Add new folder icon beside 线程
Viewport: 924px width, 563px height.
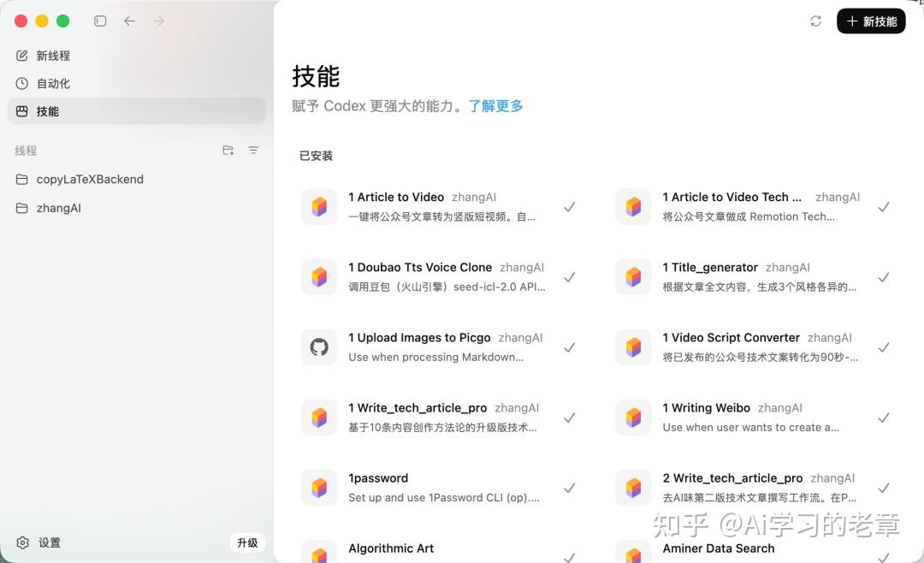pos(228,151)
